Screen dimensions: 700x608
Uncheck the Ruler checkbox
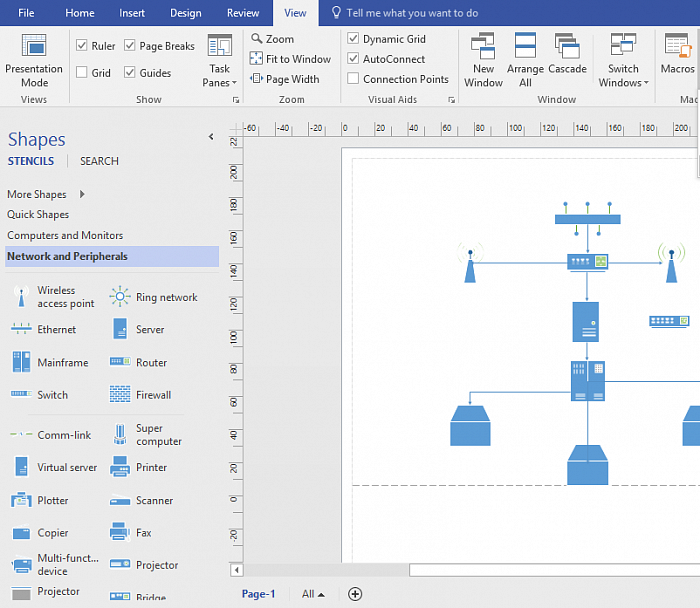click(x=82, y=46)
